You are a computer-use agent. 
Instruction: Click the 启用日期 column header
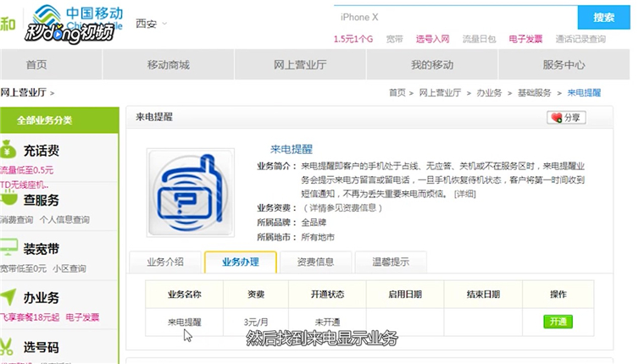coord(405,295)
